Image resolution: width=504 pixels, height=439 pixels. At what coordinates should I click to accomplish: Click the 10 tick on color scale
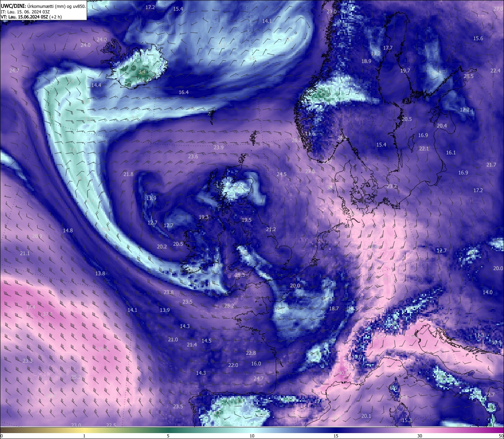coord(252,436)
